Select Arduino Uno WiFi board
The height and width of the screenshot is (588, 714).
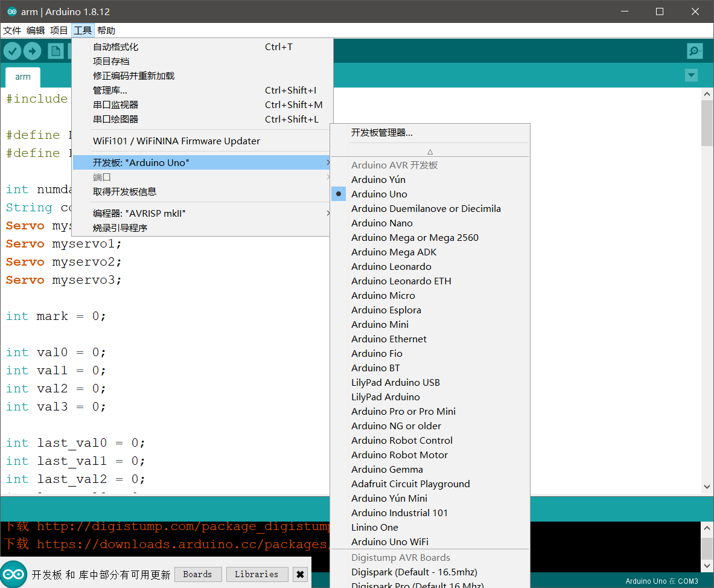click(430, 542)
